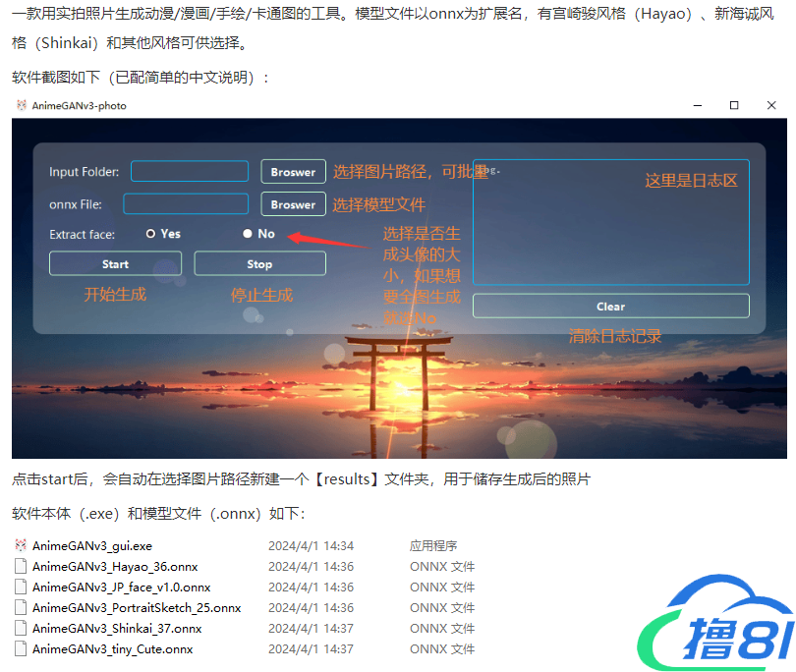Select Yes for Extract face
This screenshot has height=672, width=796.
151,234
